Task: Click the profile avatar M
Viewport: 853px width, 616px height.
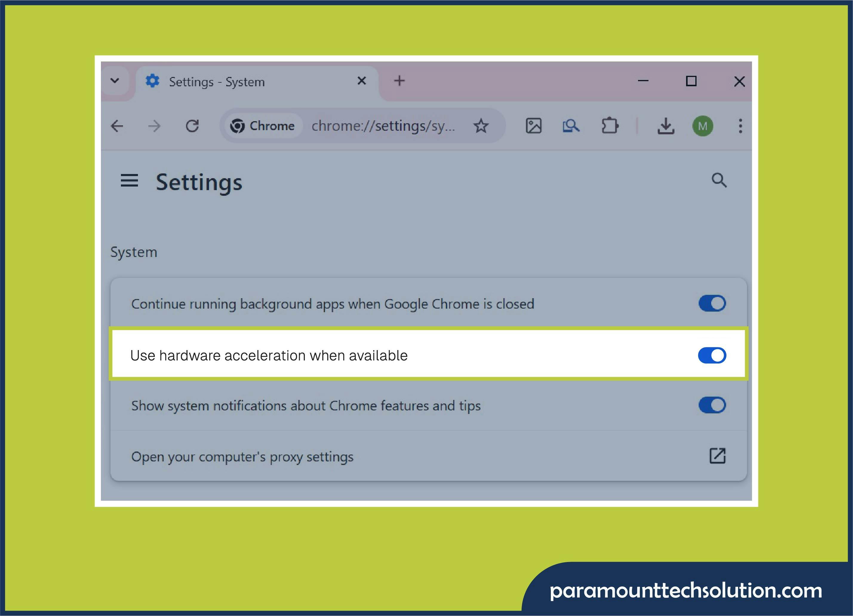Action: click(x=703, y=126)
